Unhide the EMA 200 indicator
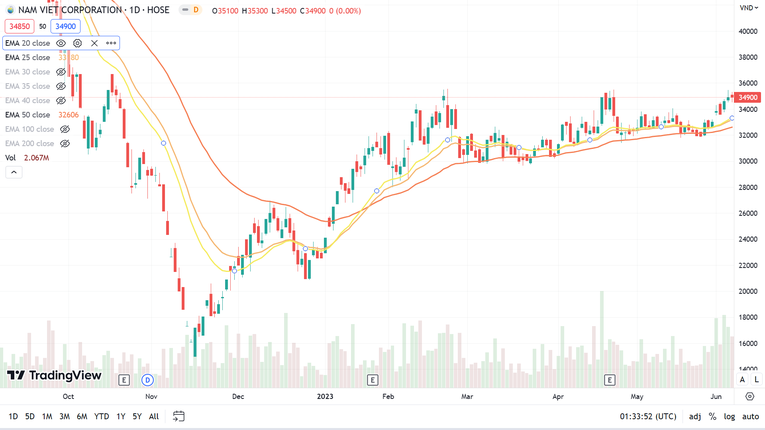The image size is (765, 430). tap(65, 143)
